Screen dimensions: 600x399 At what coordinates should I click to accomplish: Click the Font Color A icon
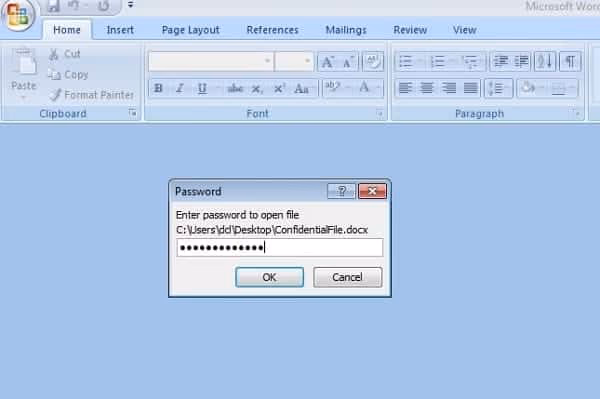coord(364,88)
